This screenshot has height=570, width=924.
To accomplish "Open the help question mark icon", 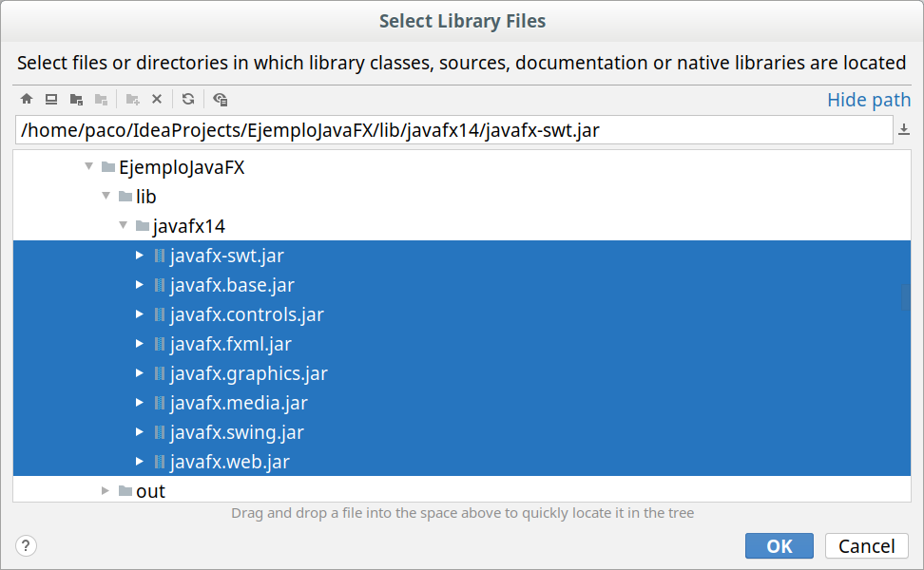I will point(26,546).
